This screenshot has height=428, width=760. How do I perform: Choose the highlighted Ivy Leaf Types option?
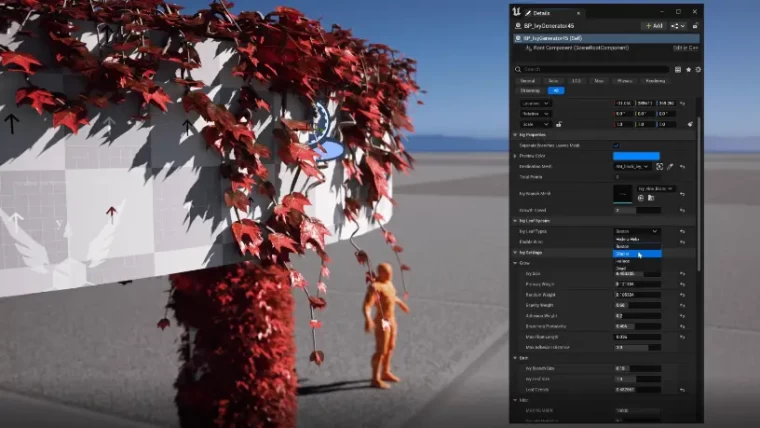637,254
